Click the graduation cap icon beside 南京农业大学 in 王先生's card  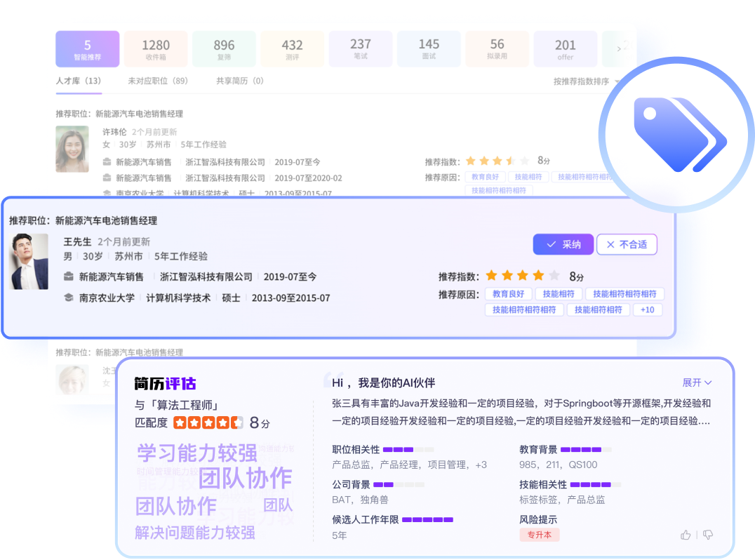click(68, 298)
